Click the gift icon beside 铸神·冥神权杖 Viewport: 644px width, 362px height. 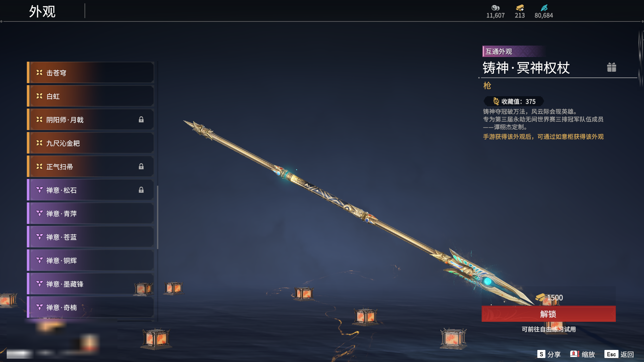click(x=611, y=67)
